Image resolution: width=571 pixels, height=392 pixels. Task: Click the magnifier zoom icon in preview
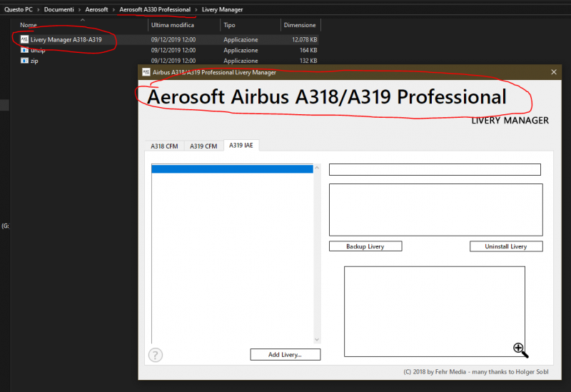[520, 350]
